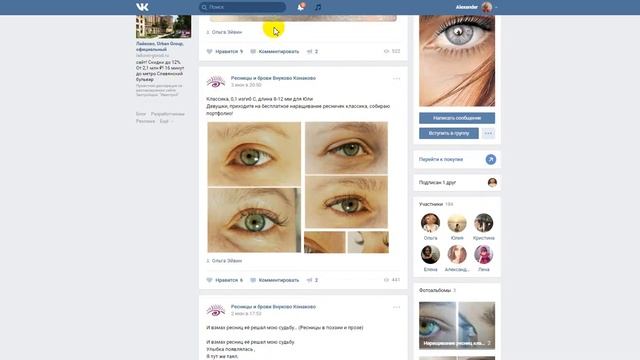Screen dimensions: 640x360
Task: Open the three-dot menu of the 3 June post
Action: point(396,78)
